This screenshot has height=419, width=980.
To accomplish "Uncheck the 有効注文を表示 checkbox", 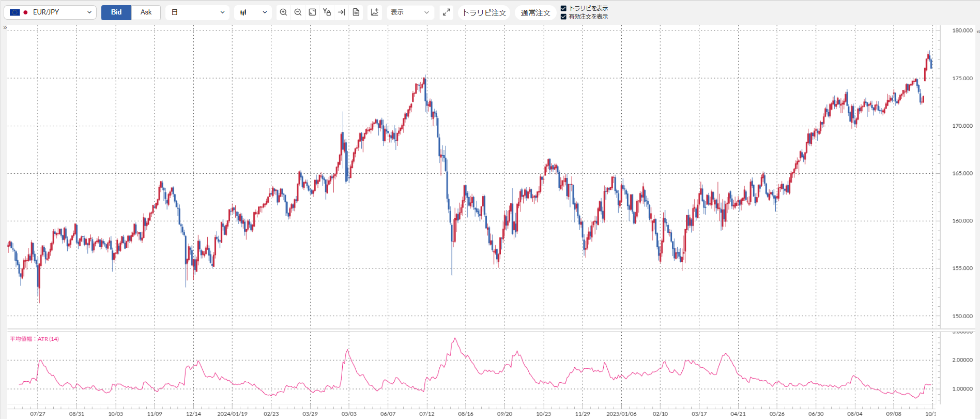I will [563, 17].
